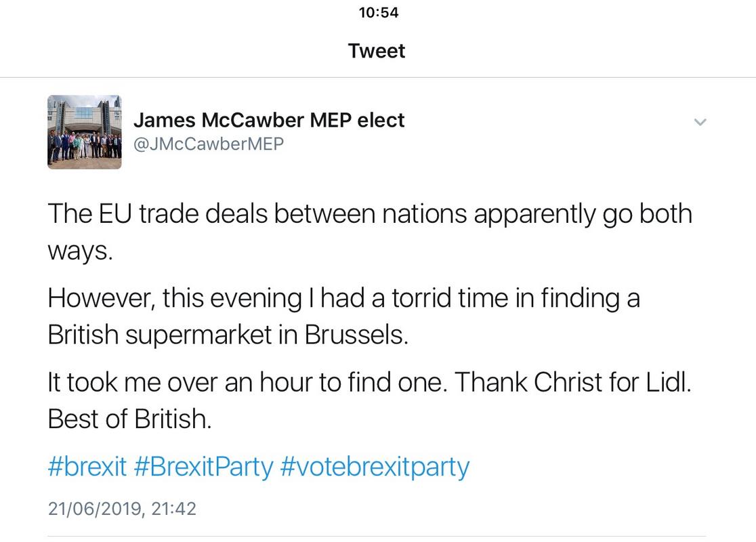Select the #votebrexitparty hashtag
756x542 pixels.
375,467
